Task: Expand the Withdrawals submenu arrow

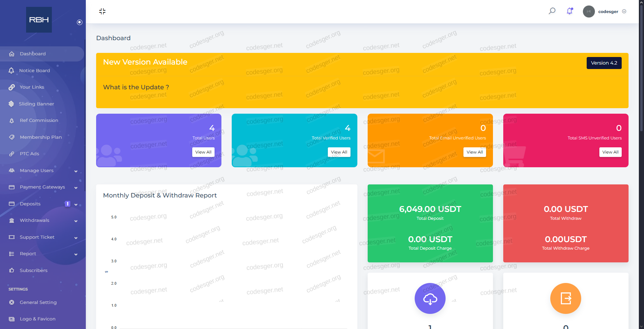Action: coord(76,221)
